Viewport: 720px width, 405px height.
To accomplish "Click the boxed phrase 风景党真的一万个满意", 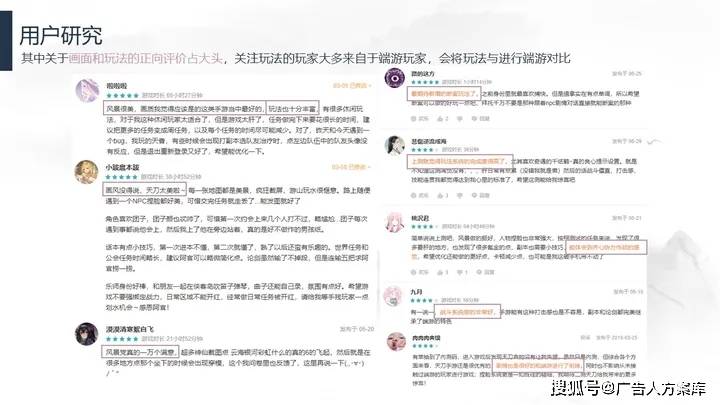I will (x=139, y=352).
